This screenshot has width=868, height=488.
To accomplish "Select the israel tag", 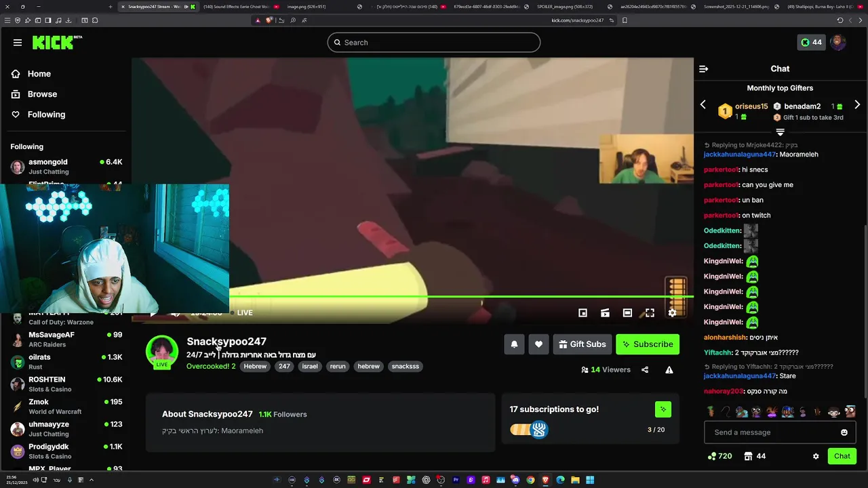I will coord(310,366).
